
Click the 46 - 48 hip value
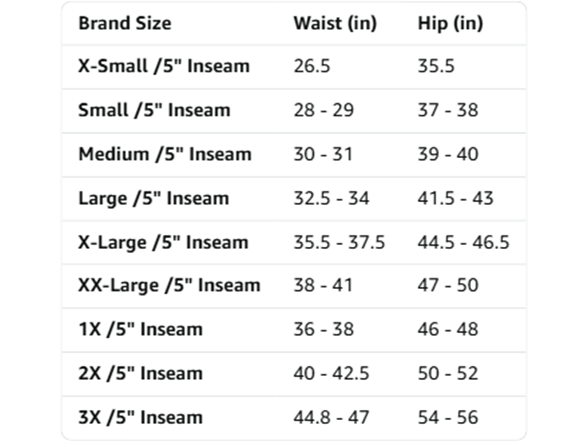[x=448, y=329]
